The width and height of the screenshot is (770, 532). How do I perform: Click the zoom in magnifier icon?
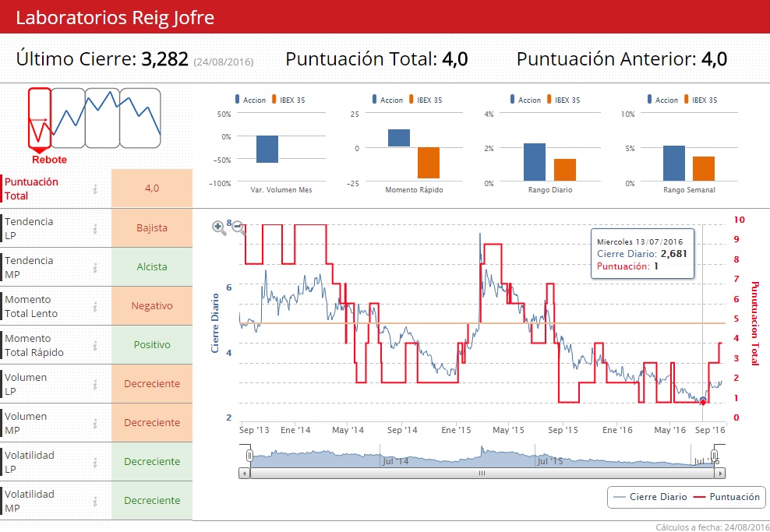click(218, 227)
